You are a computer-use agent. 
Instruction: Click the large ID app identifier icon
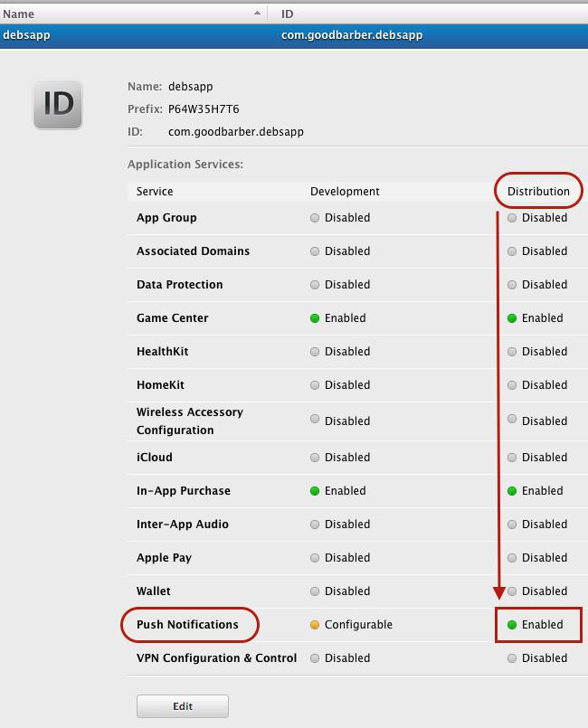[58, 104]
